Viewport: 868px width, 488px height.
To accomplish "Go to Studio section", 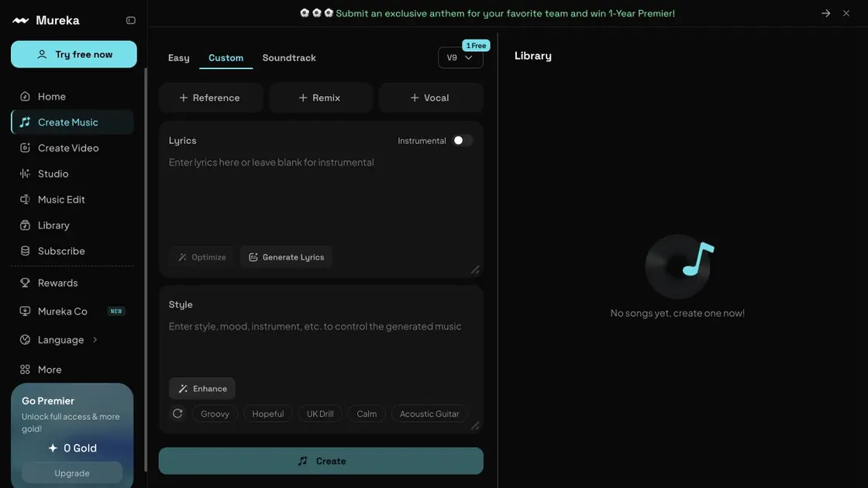I will click(x=72, y=174).
